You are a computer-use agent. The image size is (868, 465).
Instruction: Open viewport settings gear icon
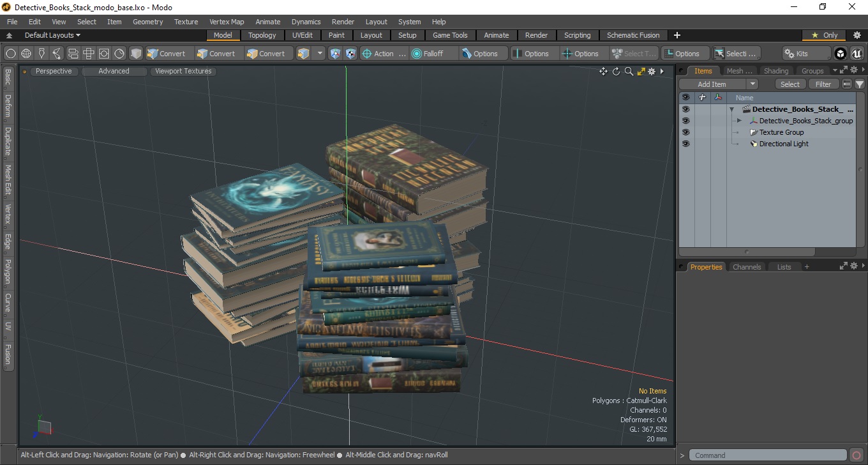652,72
